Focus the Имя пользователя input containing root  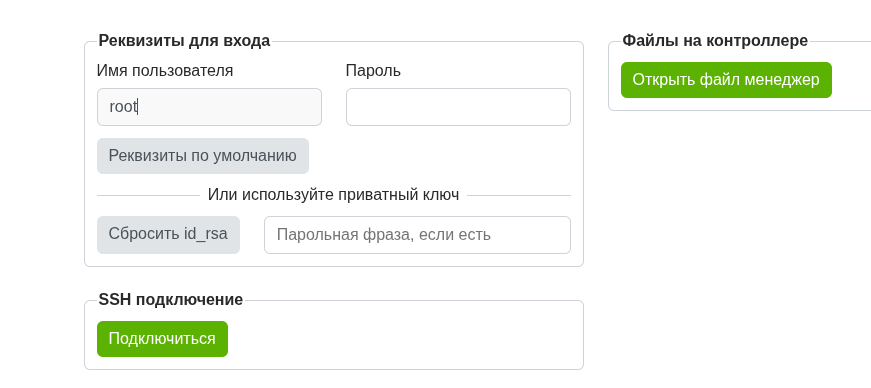(x=209, y=107)
